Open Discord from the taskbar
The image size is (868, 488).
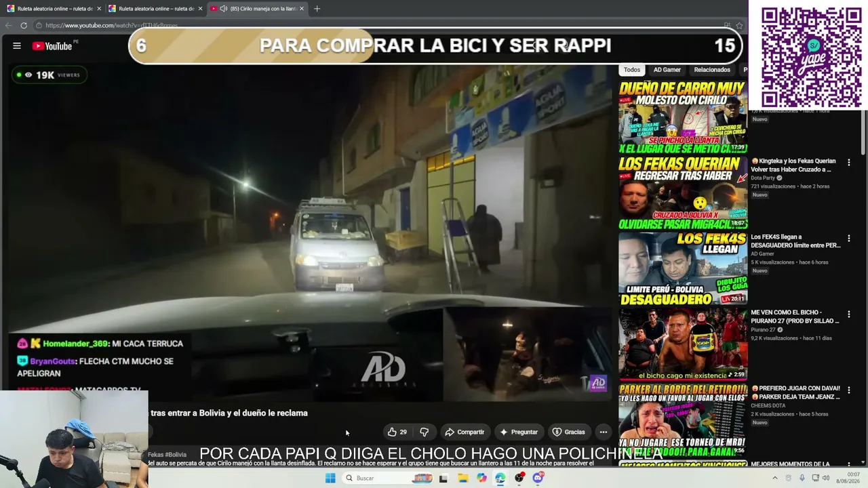(x=538, y=478)
